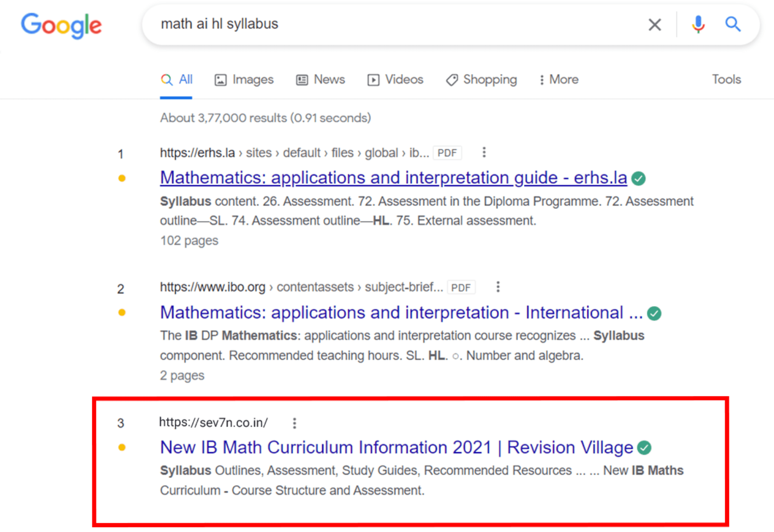Click green checkmark beside Revision Village title
Screen dimensions: 774x532
644,448
